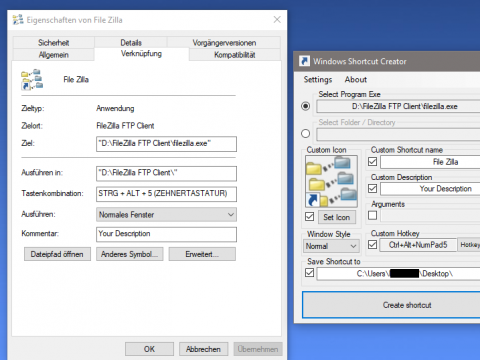480x360 pixels.
Task: Click the custom icon preview in Shortcut Creator
Action: [331, 182]
